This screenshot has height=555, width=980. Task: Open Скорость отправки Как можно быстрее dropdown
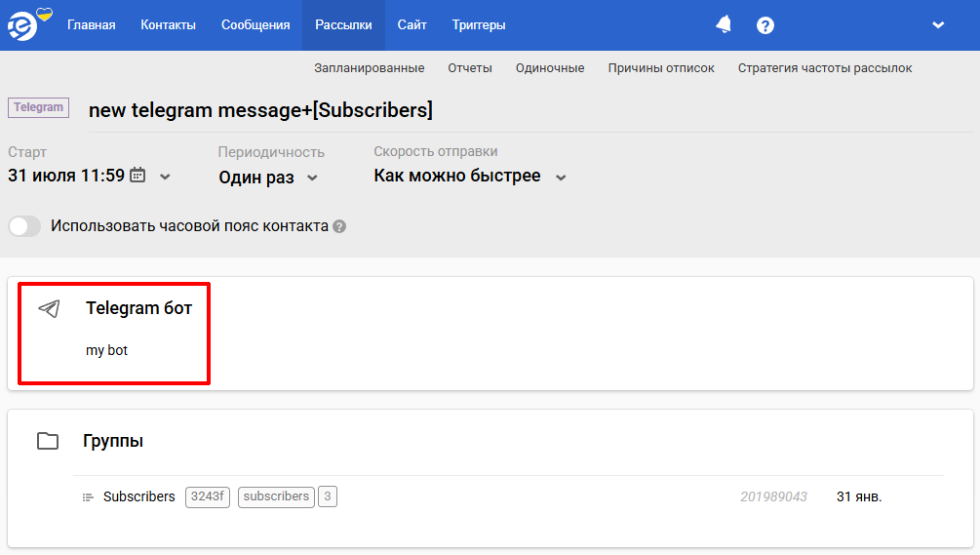[470, 177]
